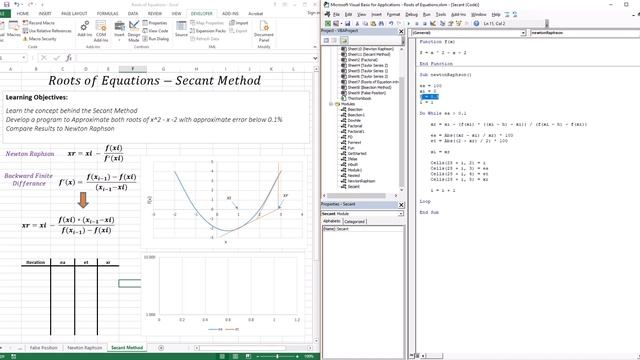Screen dimensions: 640x360
Task: Collapse the Modules folder
Action: pos(331,104)
